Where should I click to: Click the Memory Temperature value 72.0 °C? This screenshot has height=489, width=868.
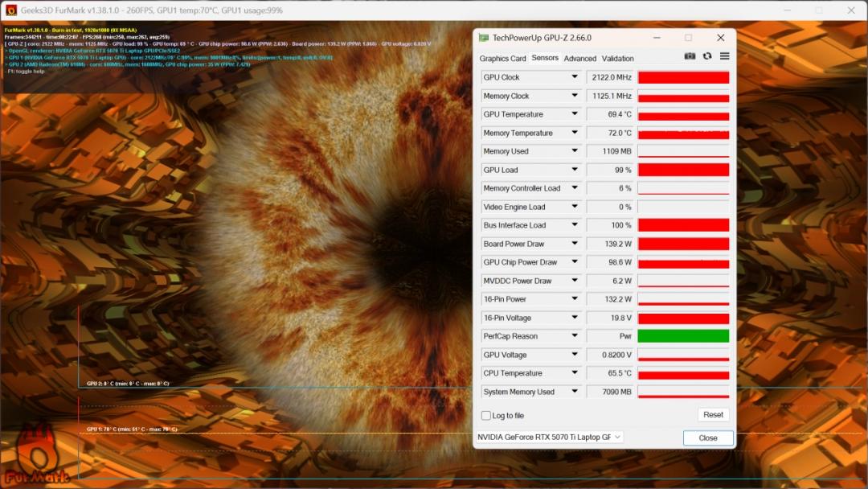tap(619, 133)
